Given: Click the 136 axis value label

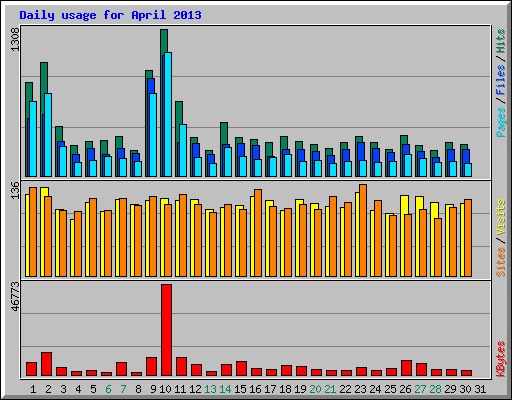Looking at the screenshot, I should (15, 190).
